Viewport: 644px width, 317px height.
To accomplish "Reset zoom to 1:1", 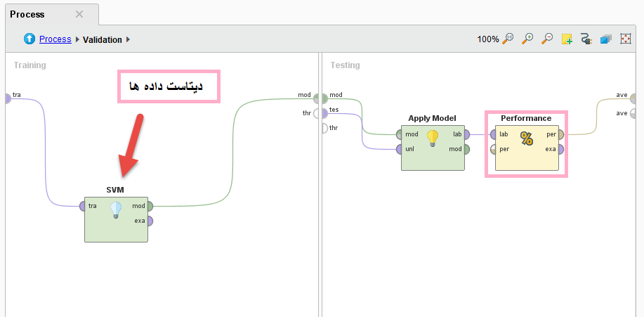I will tap(508, 39).
